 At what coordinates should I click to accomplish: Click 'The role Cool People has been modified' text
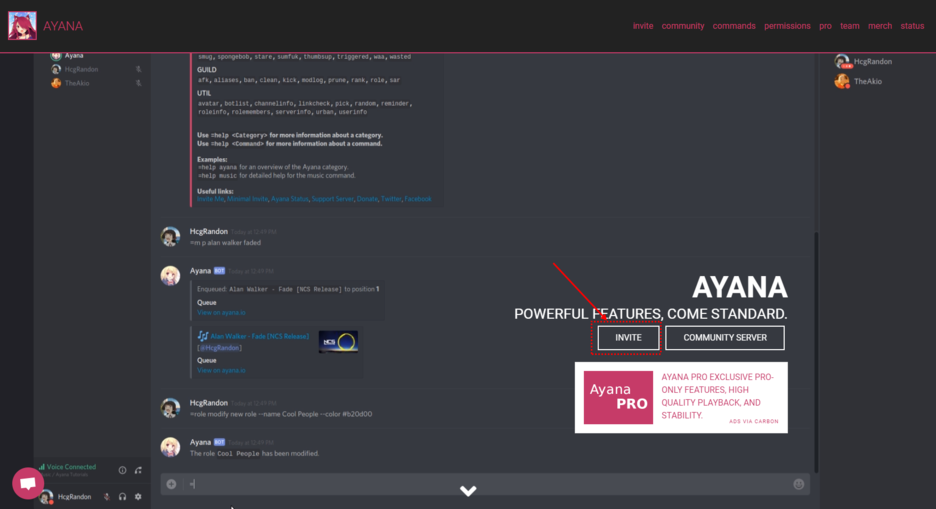click(254, 454)
